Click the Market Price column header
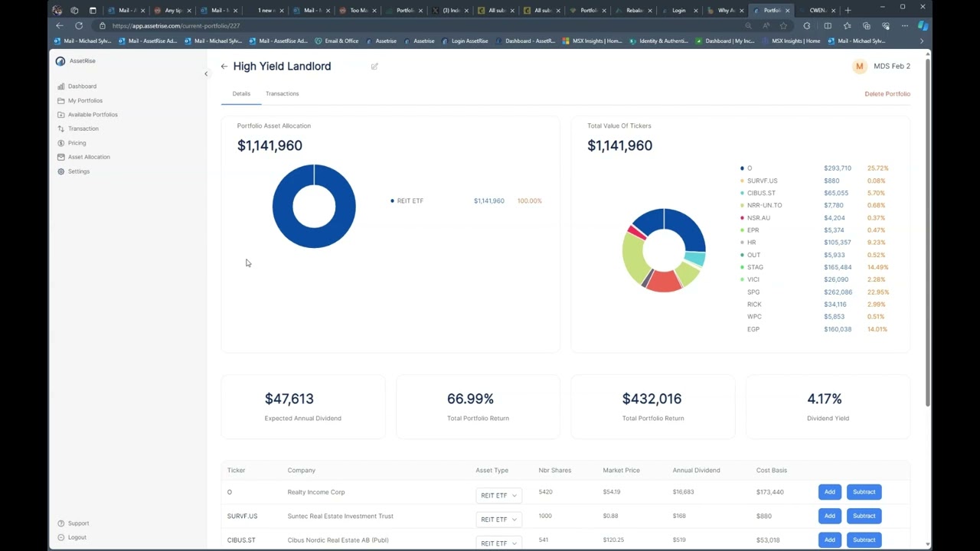The image size is (980, 551). pos(621,470)
